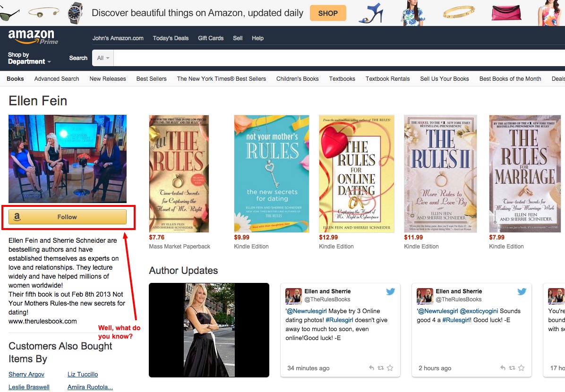This screenshot has width=565, height=392.
Task: Reply to the 2 hours ago tweet
Action: click(503, 368)
